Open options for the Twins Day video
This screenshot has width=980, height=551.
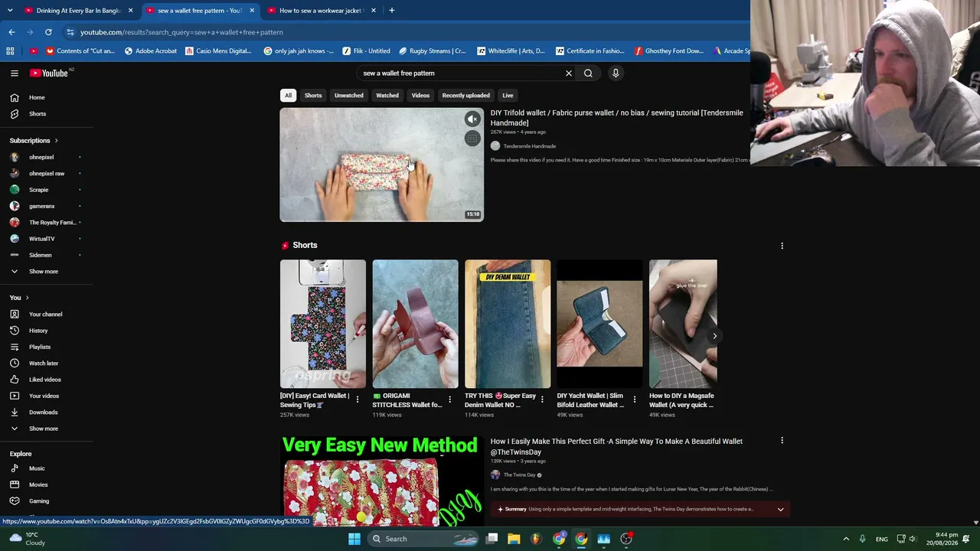pos(782,441)
